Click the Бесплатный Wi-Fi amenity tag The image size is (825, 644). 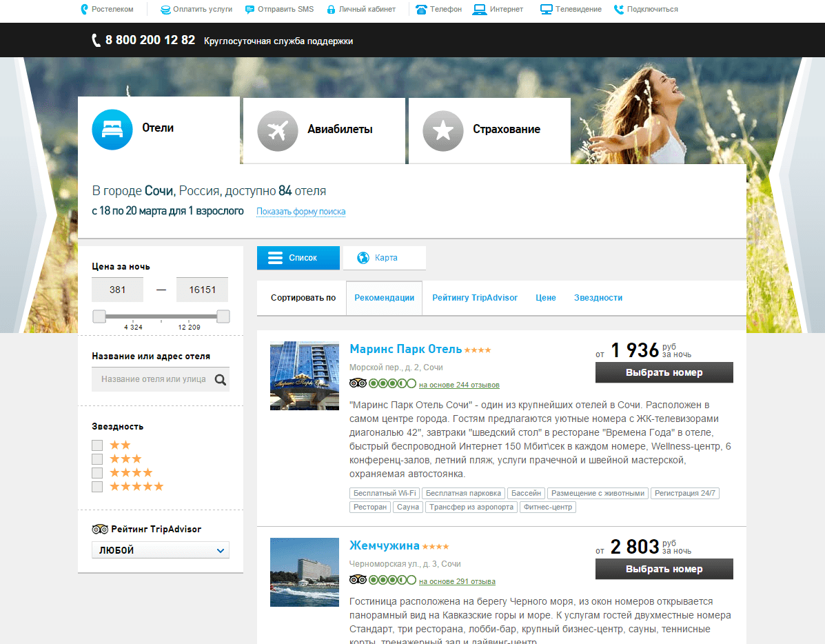pyautogui.click(x=385, y=494)
